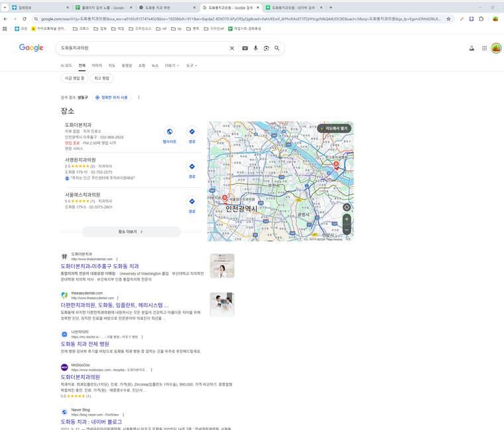Open options menu for Naver Blog result
Image resolution: width=504 pixels, height=430 pixels.
[x=123, y=415]
